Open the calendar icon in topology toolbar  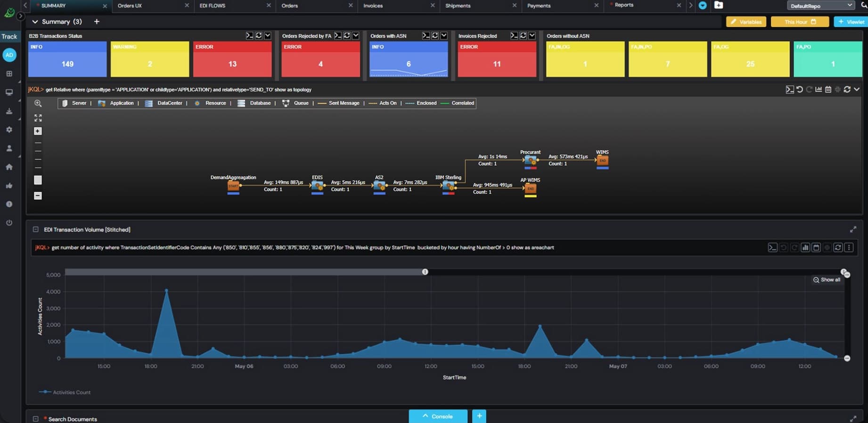pos(828,89)
